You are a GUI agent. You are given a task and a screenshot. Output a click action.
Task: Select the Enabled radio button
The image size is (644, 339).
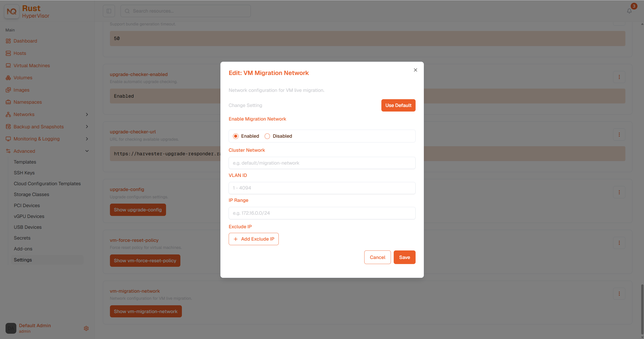pos(236,136)
